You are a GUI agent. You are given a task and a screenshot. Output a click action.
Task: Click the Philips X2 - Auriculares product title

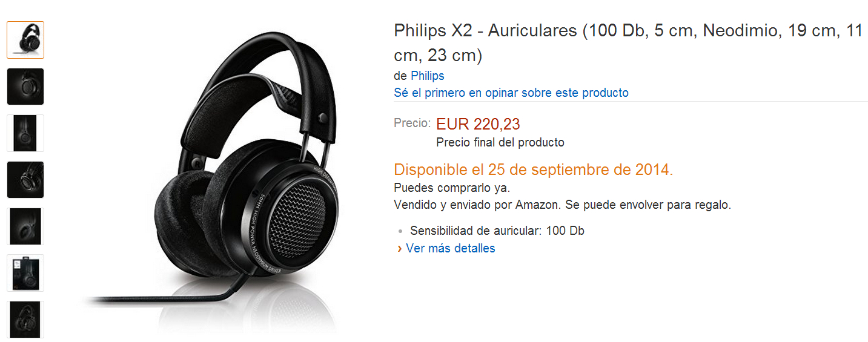[628, 43]
